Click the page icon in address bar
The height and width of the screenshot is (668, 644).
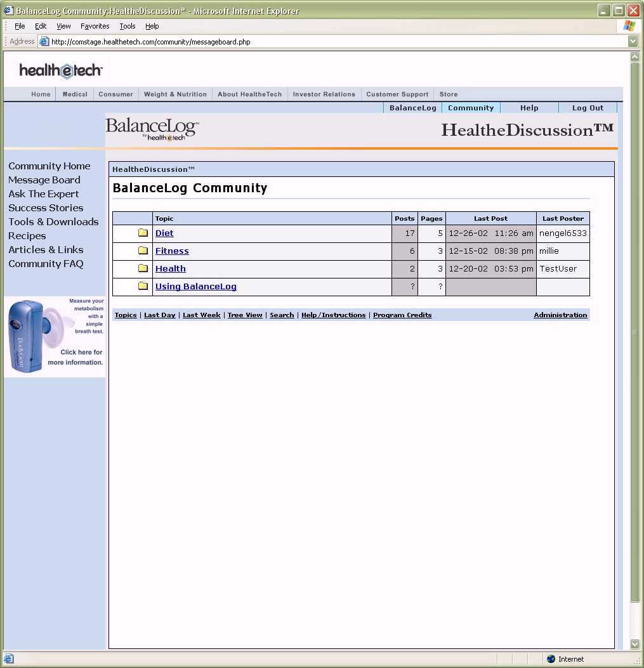(44, 42)
